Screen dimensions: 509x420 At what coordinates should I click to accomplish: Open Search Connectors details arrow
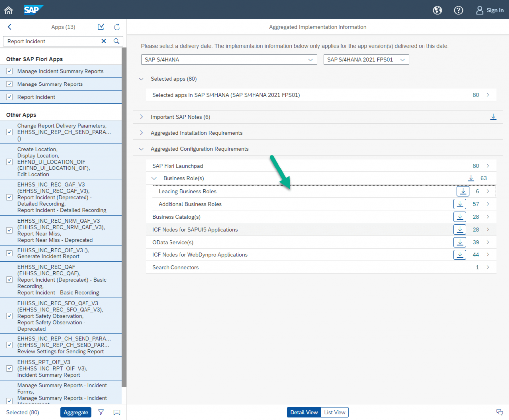(488, 267)
